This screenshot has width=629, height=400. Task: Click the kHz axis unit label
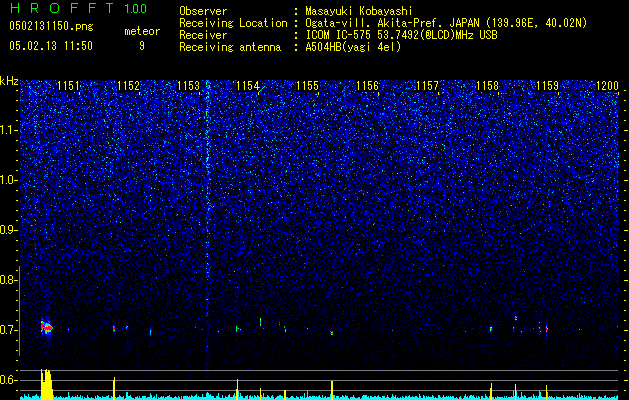click(x=9, y=81)
